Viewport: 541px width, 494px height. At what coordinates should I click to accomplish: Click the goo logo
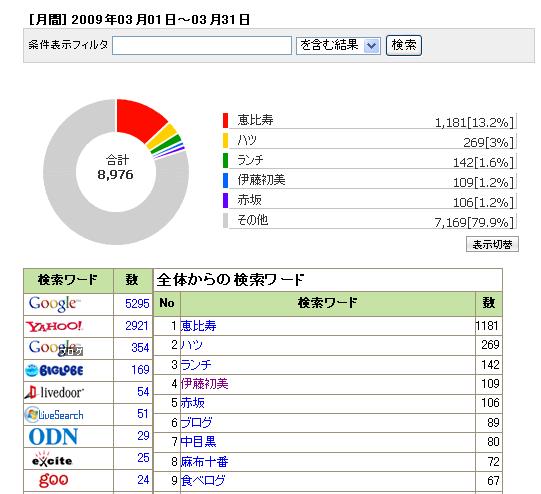coord(53,480)
